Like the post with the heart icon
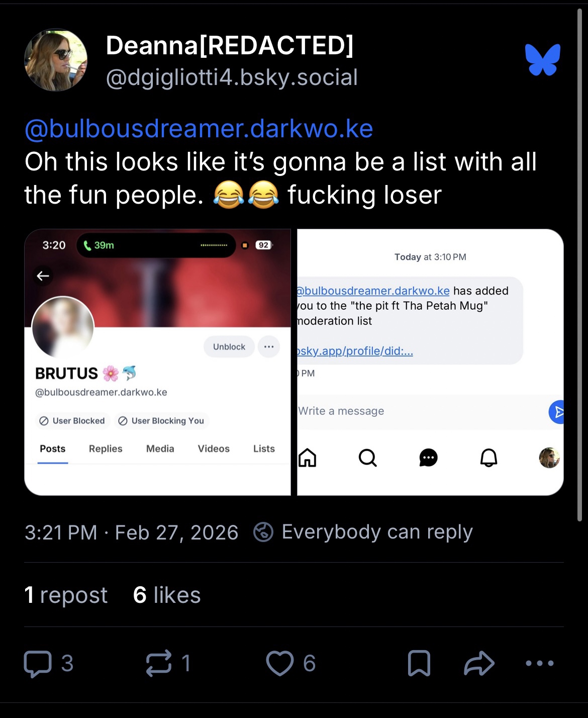 point(280,663)
